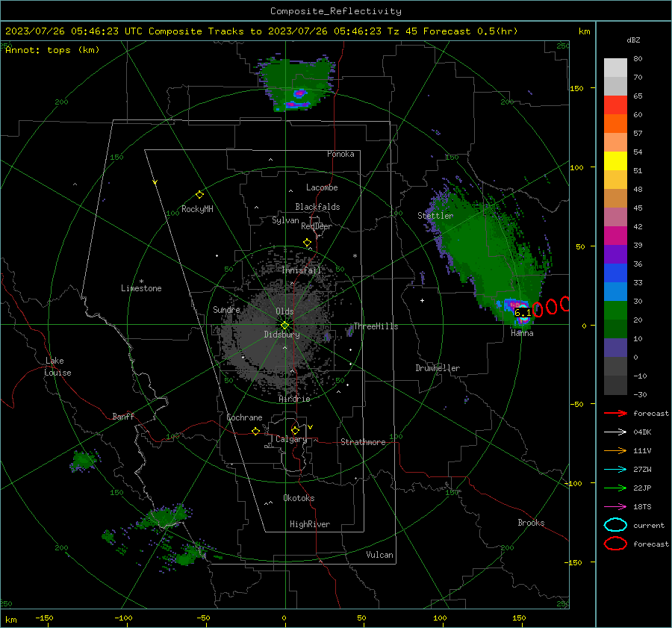Click the cyan current ellipse legend icon

tap(615, 525)
